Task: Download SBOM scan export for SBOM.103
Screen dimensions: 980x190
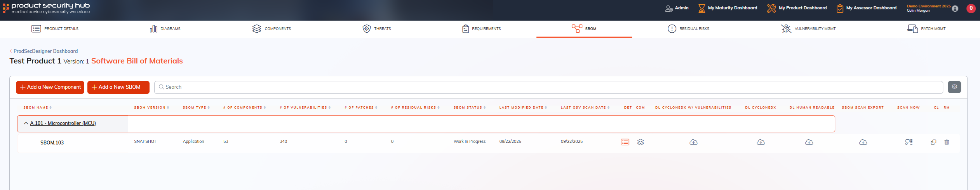Action: (x=863, y=142)
